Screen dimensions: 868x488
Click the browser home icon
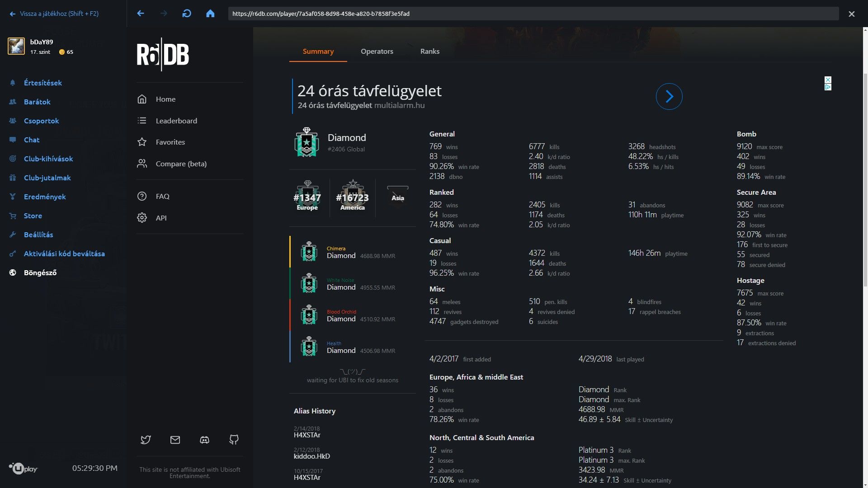click(210, 14)
